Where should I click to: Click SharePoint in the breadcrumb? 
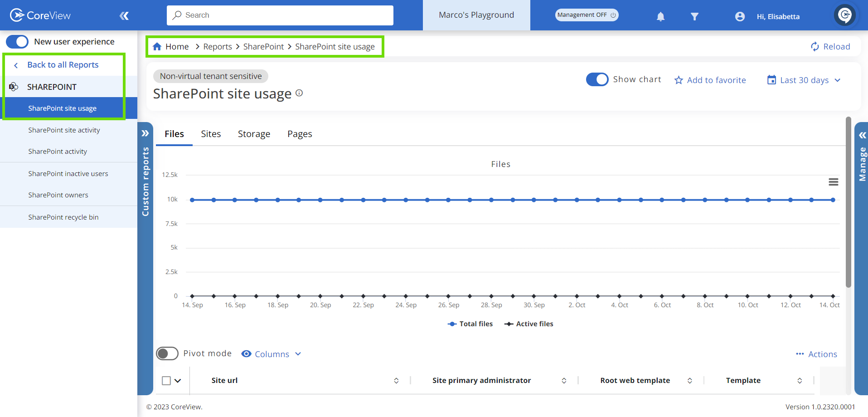pos(263,47)
